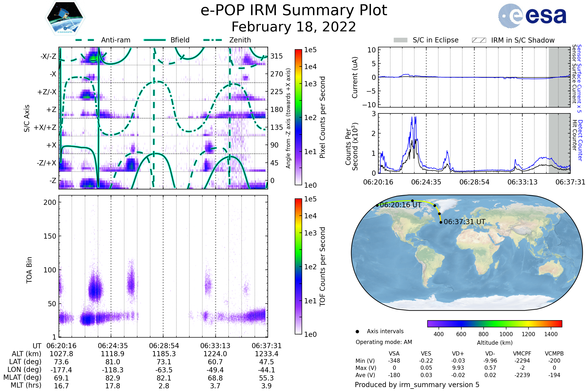Click the IRM in S/C Shadow hatched patch

tap(479, 40)
